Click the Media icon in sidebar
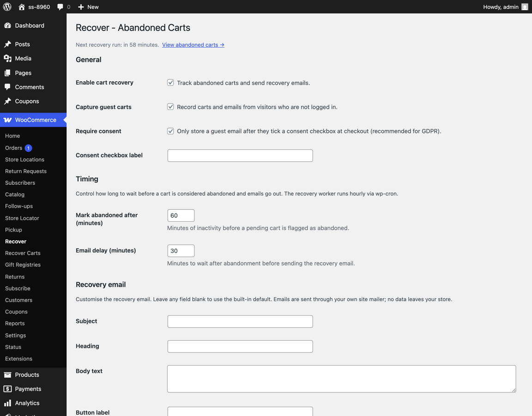The image size is (532, 416). tap(7, 58)
